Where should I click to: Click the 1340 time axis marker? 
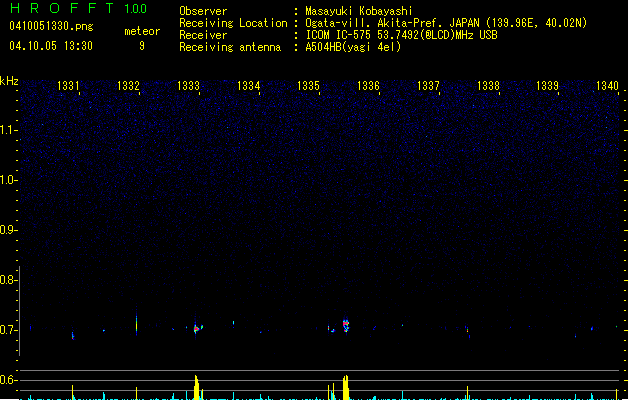(607, 86)
